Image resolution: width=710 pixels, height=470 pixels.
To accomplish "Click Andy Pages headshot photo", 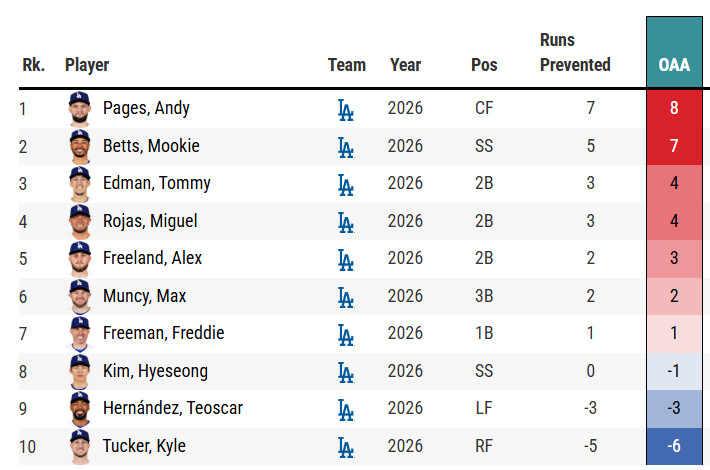I will click(80, 109).
